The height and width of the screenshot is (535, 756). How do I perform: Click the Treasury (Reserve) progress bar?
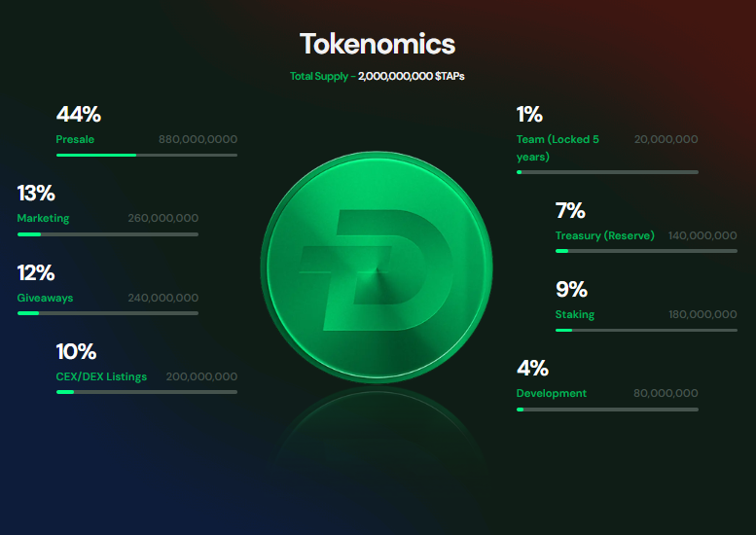tap(646, 251)
